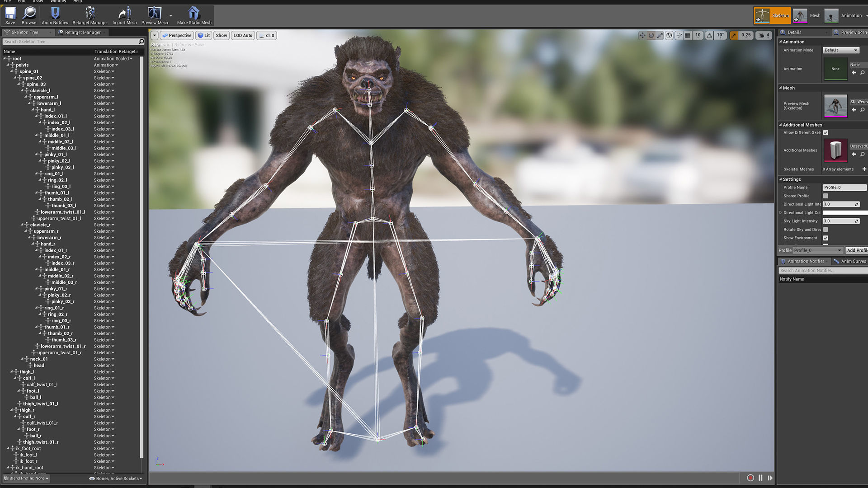
Task: Open Anim Curves tab
Action: [x=850, y=261]
